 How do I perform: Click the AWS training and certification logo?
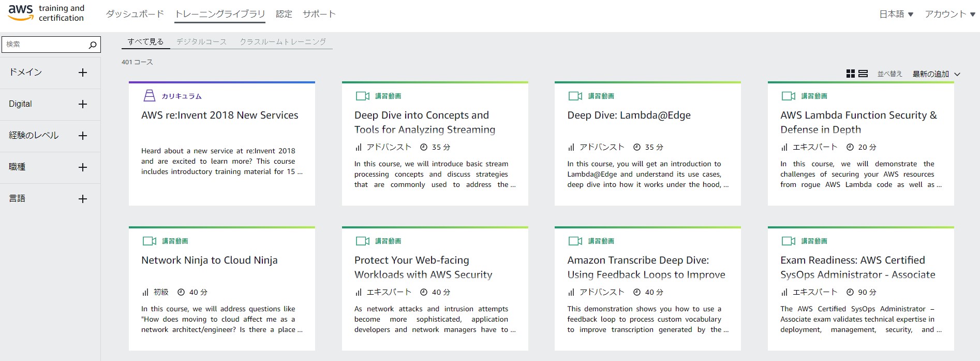(46, 13)
